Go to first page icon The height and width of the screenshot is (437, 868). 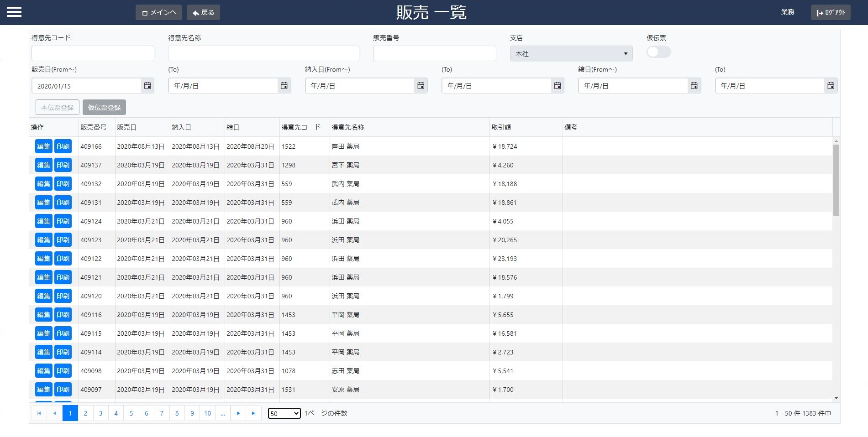39,413
